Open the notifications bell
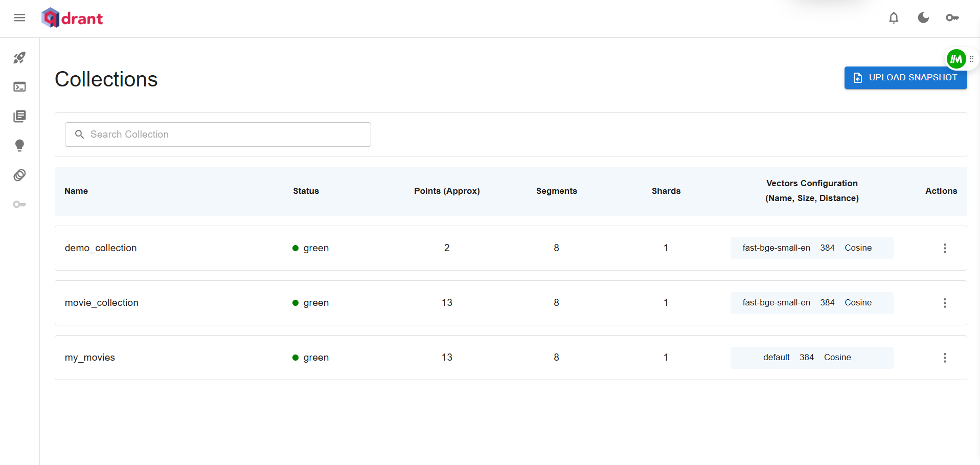This screenshot has height=465, width=980. pos(894,18)
